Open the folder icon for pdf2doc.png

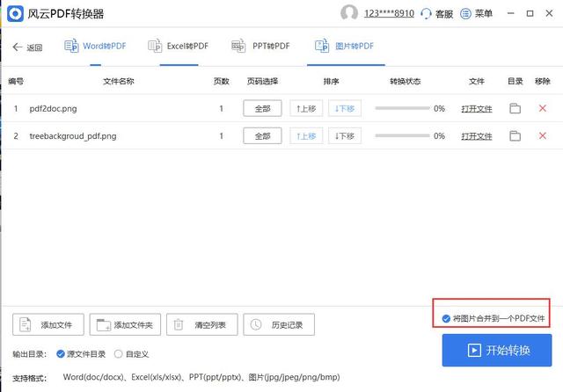coord(515,108)
